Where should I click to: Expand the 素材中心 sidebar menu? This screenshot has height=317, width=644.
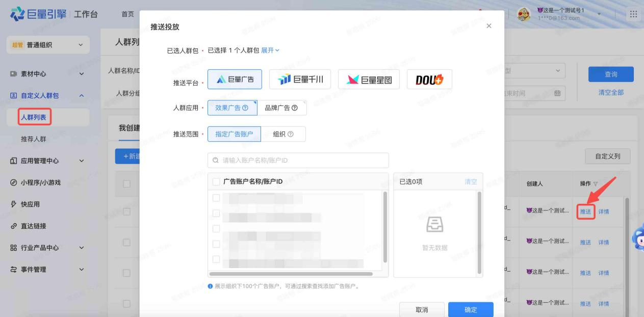[81, 74]
